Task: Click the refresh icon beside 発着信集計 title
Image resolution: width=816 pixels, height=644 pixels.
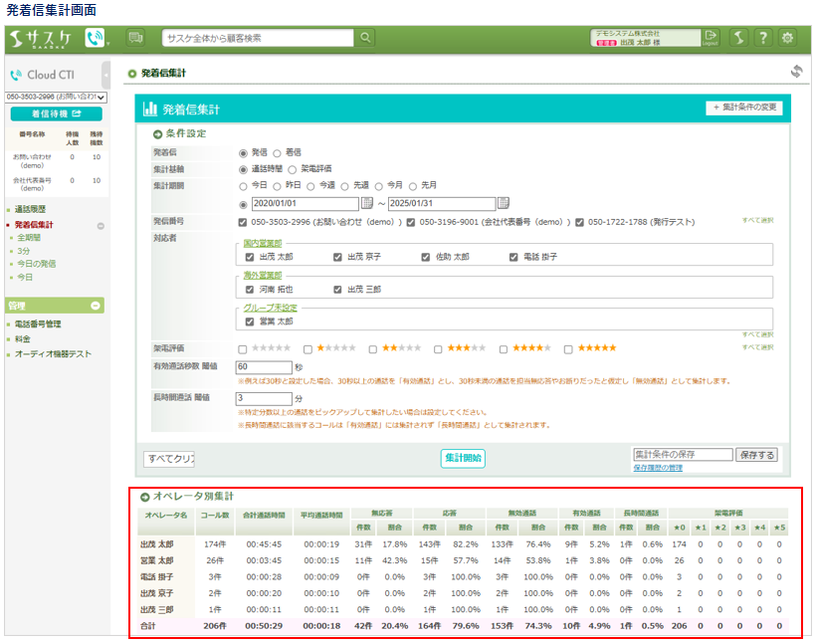Action: pos(796,72)
